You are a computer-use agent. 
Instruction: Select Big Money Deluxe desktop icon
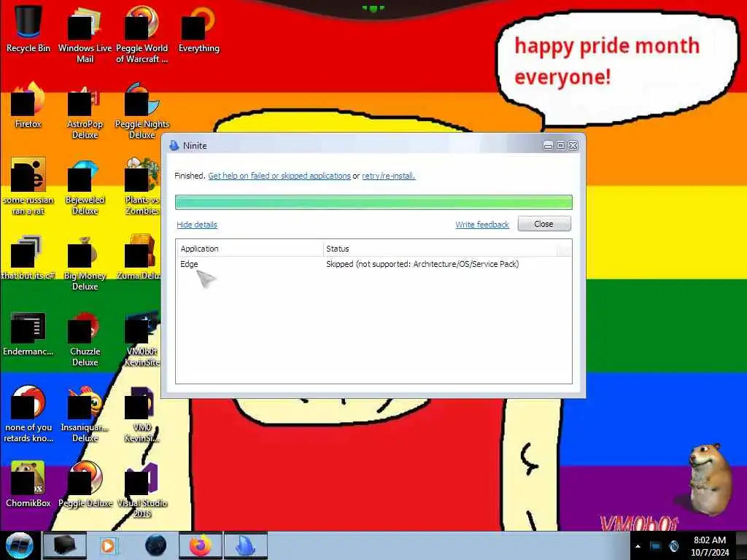click(x=85, y=262)
